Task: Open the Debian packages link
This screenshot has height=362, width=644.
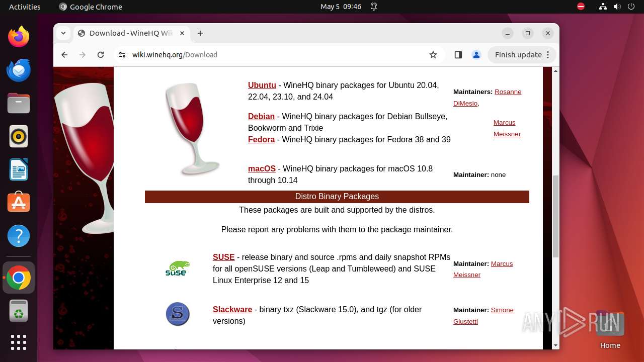Action: [x=261, y=116]
